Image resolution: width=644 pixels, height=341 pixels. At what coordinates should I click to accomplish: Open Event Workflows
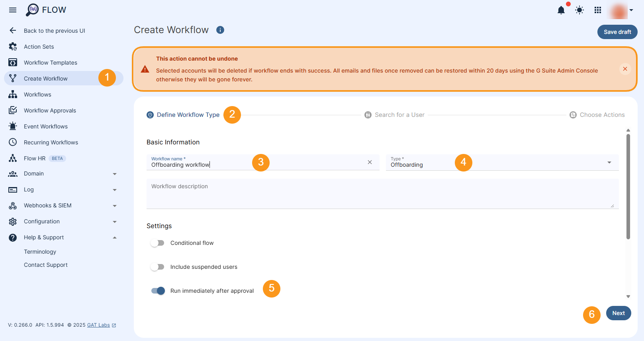tap(46, 126)
